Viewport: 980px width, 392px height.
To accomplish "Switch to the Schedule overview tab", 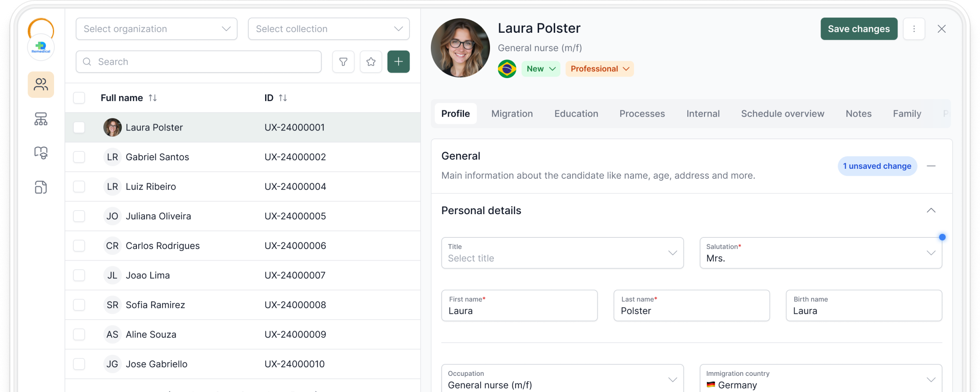I will point(783,114).
